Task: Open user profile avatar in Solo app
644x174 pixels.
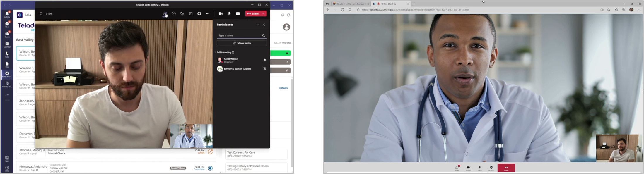Action: [286, 27]
